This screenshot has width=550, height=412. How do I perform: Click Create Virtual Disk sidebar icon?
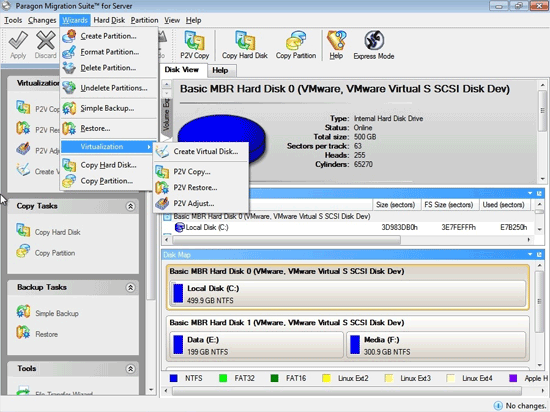(x=23, y=170)
